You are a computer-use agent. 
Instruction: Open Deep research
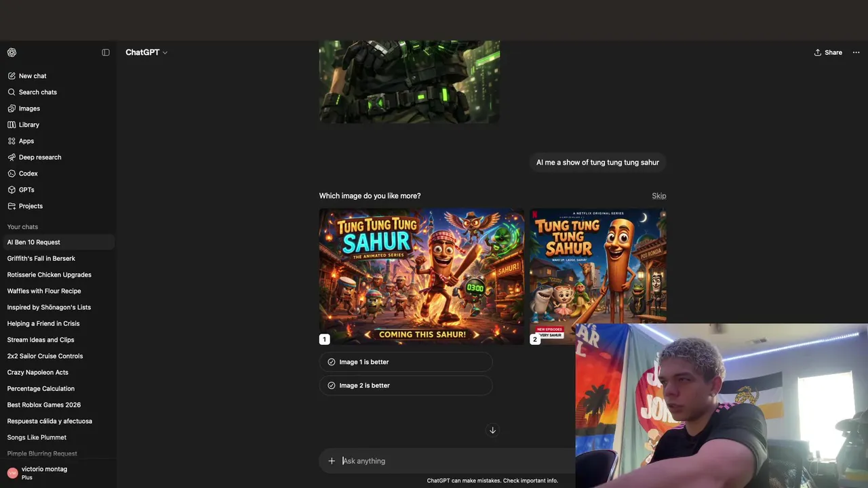58,157
